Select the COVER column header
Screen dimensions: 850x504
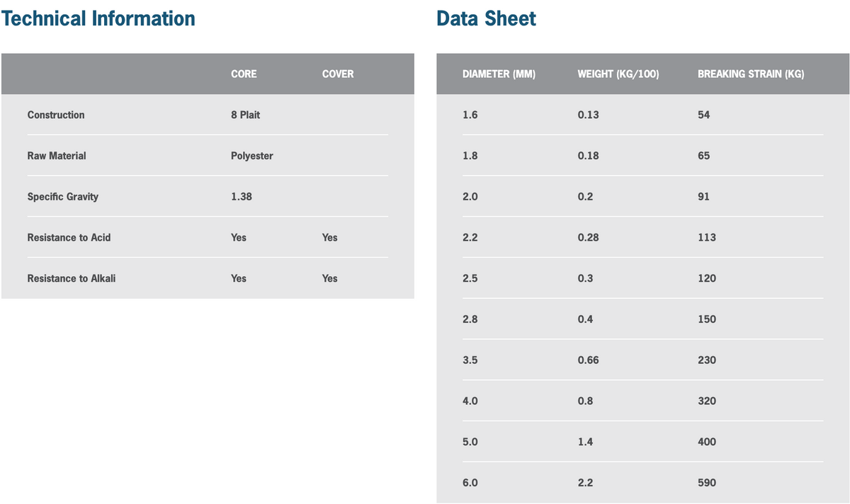(x=337, y=74)
